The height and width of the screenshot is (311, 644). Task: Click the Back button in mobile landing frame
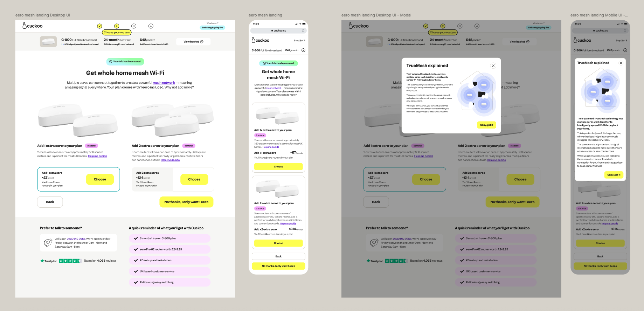click(x=278, y=256)
